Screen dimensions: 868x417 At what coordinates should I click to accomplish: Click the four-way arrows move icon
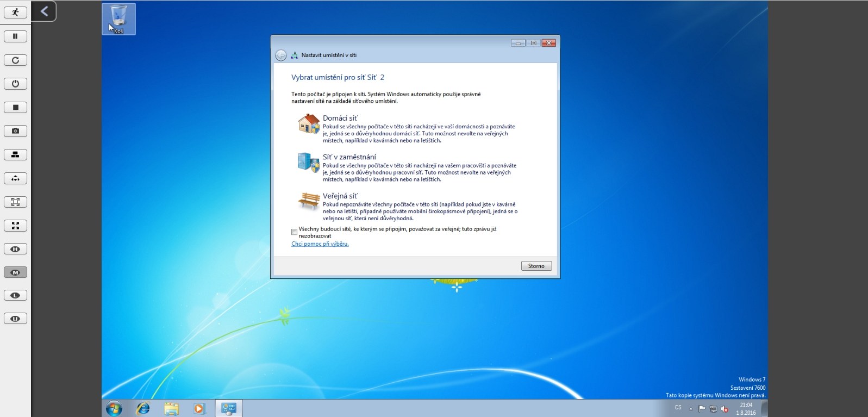click(x=15, y=178)
